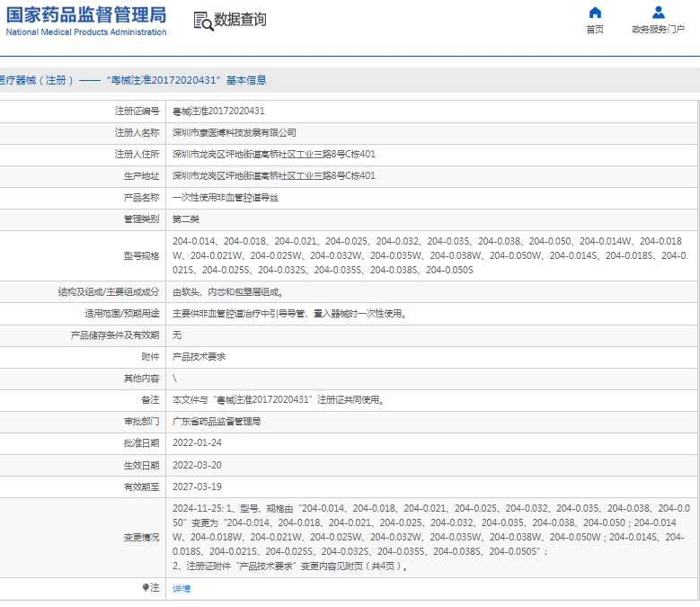The image size is (700, 607).
Task: Click the 附件 label
Action: click(150, 356)
